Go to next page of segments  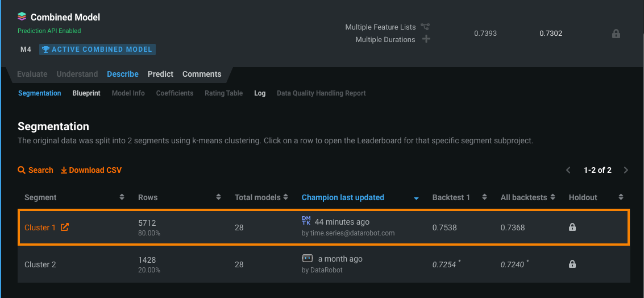(626, 170)
